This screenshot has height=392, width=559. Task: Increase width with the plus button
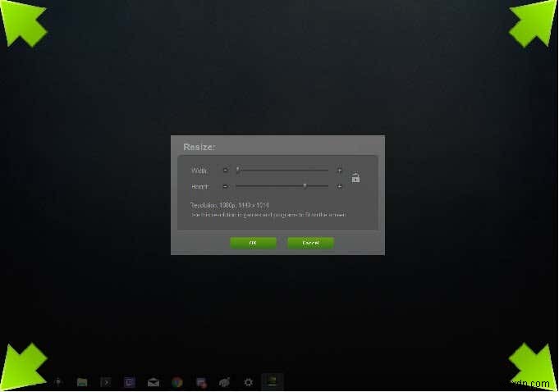click(x=339, y=171)
